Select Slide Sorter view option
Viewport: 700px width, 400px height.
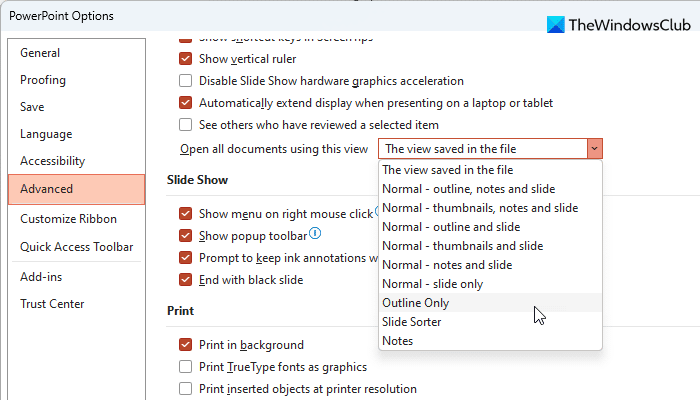coord(412,322)
